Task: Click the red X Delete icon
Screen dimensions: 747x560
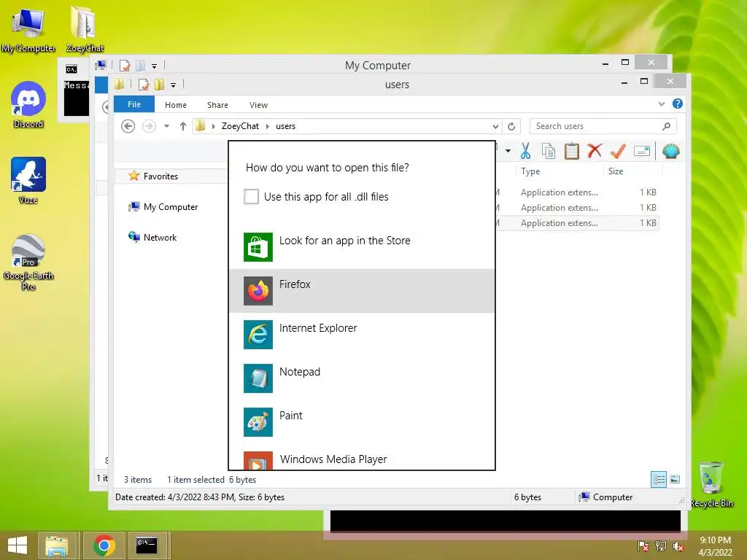Action: point(594,151)
